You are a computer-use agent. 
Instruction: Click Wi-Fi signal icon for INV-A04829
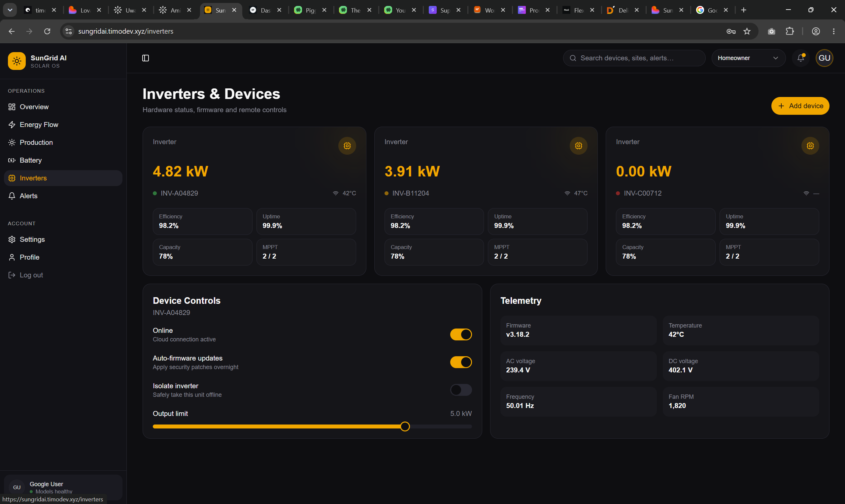[x=336, y=193]
